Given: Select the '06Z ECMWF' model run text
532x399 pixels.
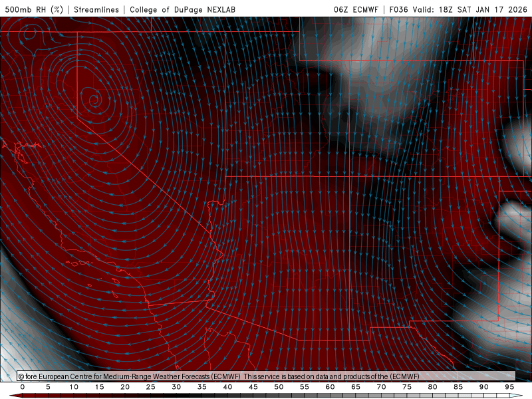Looking at the screenshot, I should tap(356, 9).
